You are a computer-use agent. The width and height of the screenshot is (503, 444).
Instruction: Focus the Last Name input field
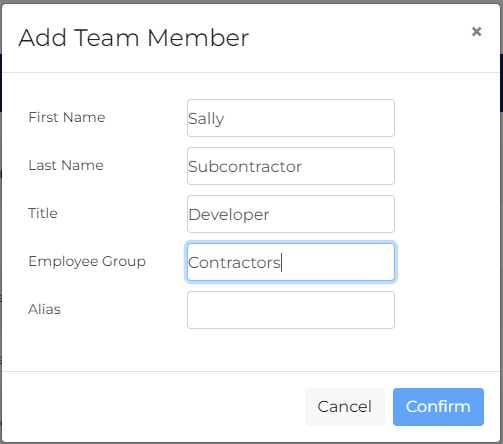tap(291, 166)
